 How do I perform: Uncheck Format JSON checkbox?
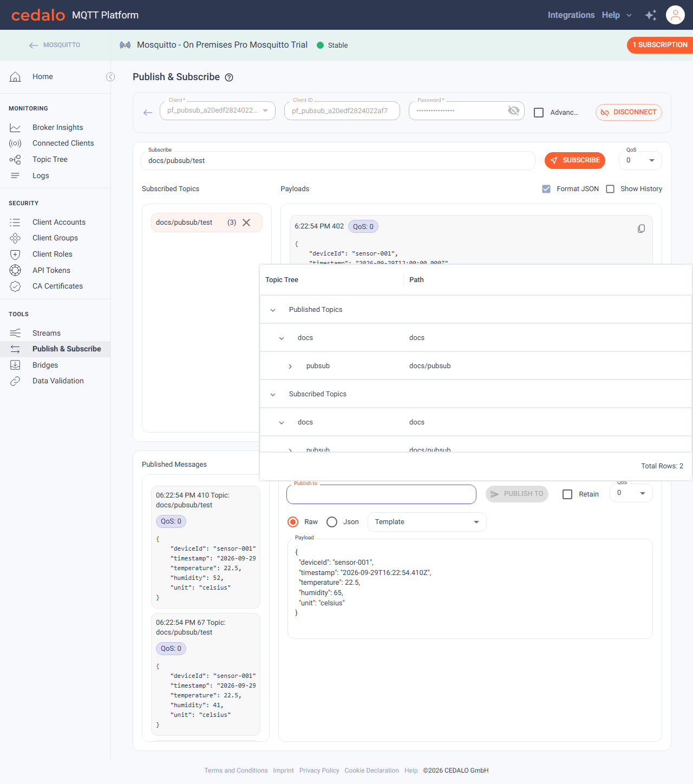coord(546,189)
